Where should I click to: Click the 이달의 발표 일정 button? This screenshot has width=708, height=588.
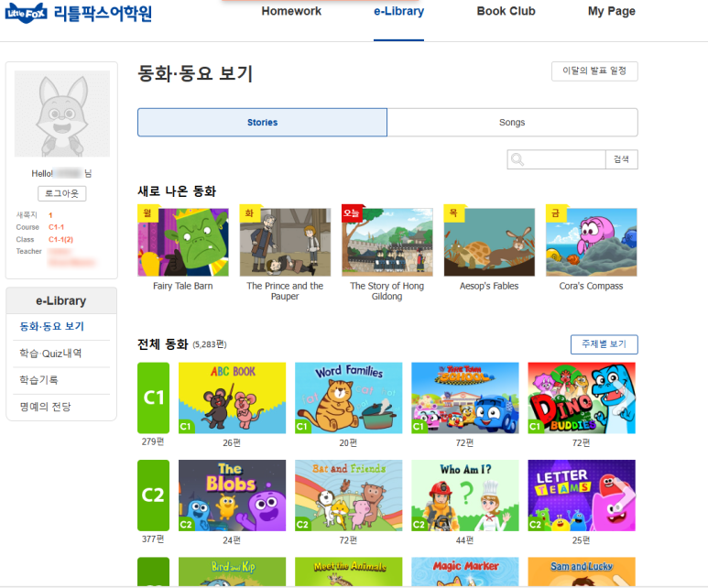coord(594,71)
